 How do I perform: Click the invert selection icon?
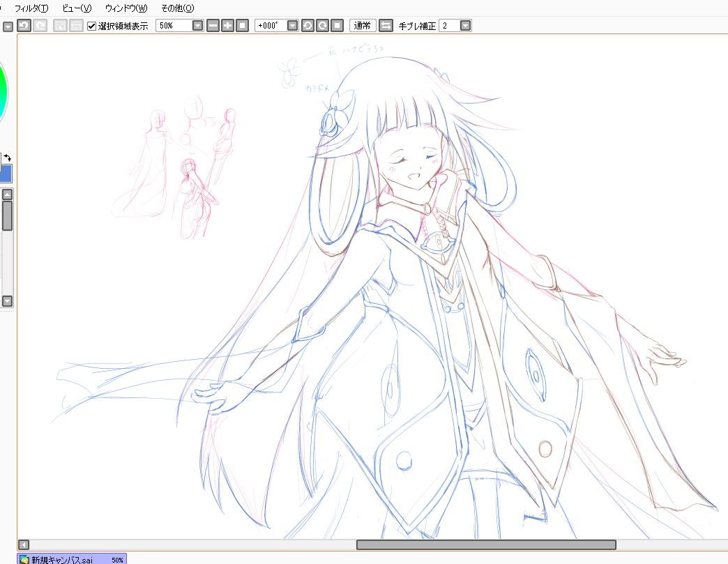click(76, 26)
